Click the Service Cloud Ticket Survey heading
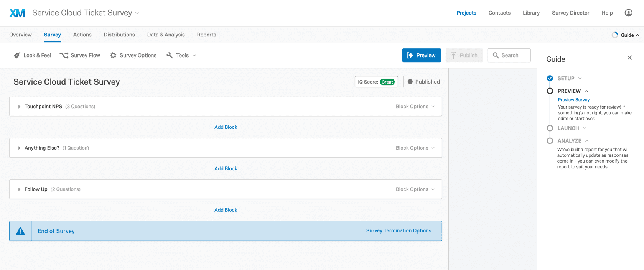Screen dimensions: 644x270 (x=67, y=82)
